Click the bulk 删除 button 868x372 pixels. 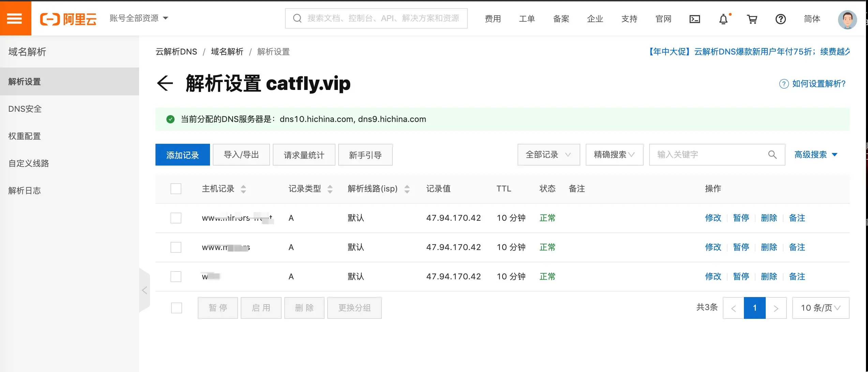pyautogui.click(x=304, y=308)
